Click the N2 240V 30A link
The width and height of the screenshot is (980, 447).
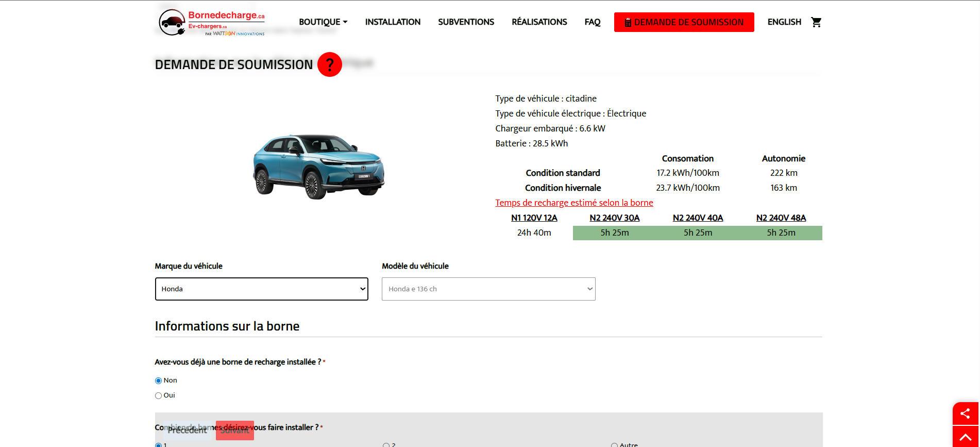tap(614, 218)
